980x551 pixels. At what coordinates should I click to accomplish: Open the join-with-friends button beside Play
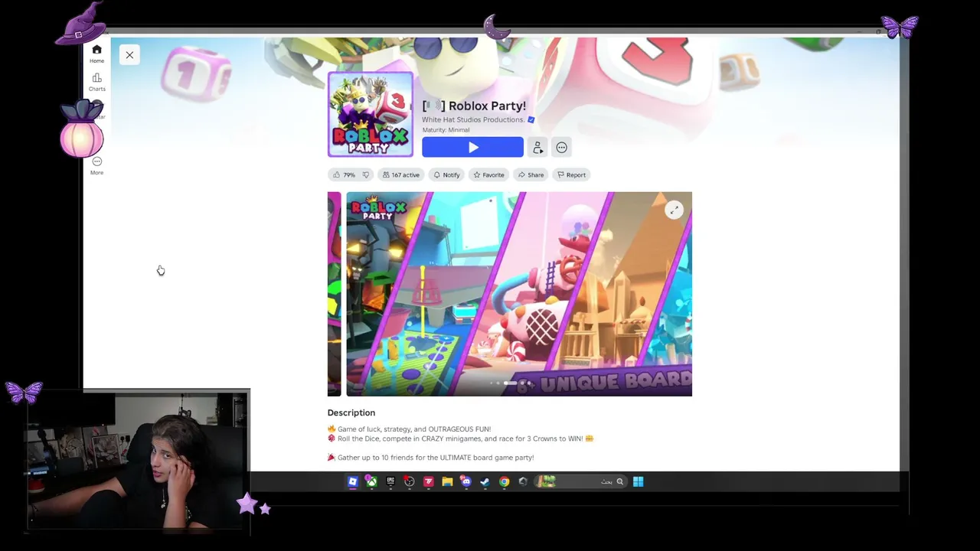tap(537, 148)
